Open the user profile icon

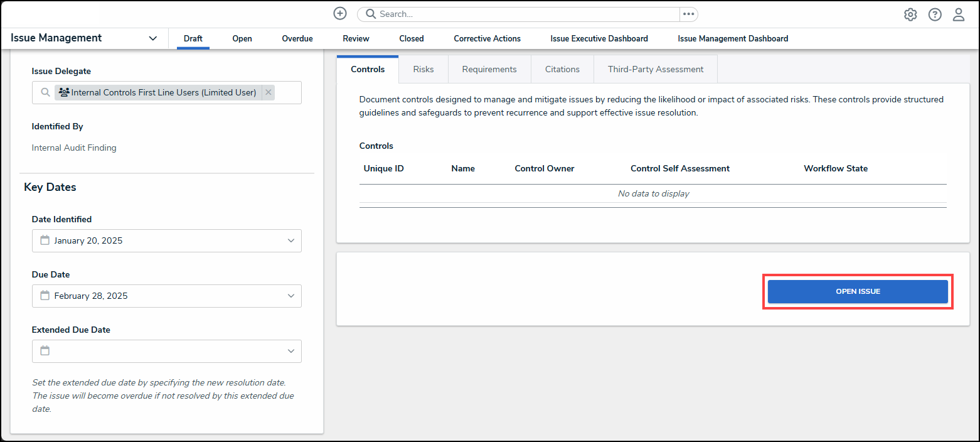[958, 14]
